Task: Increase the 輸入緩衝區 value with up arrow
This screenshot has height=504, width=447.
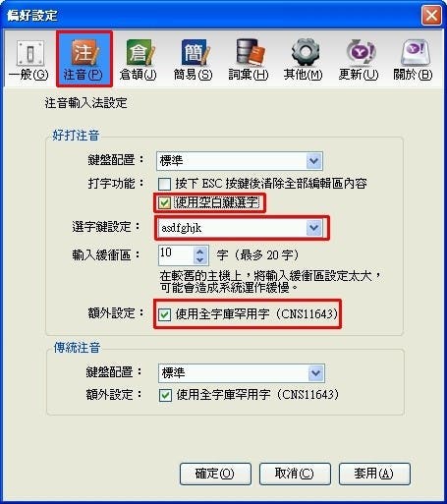Action: pos(200,252)
